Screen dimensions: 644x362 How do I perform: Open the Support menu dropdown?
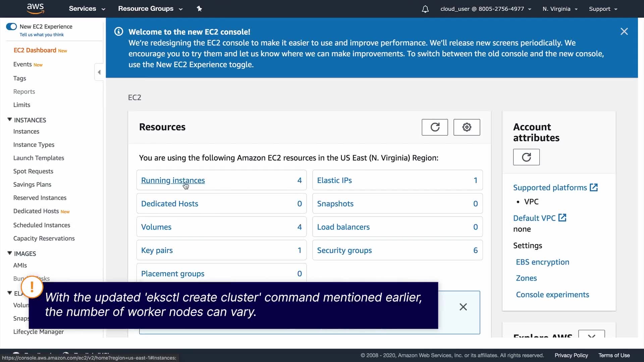[603, 9]
